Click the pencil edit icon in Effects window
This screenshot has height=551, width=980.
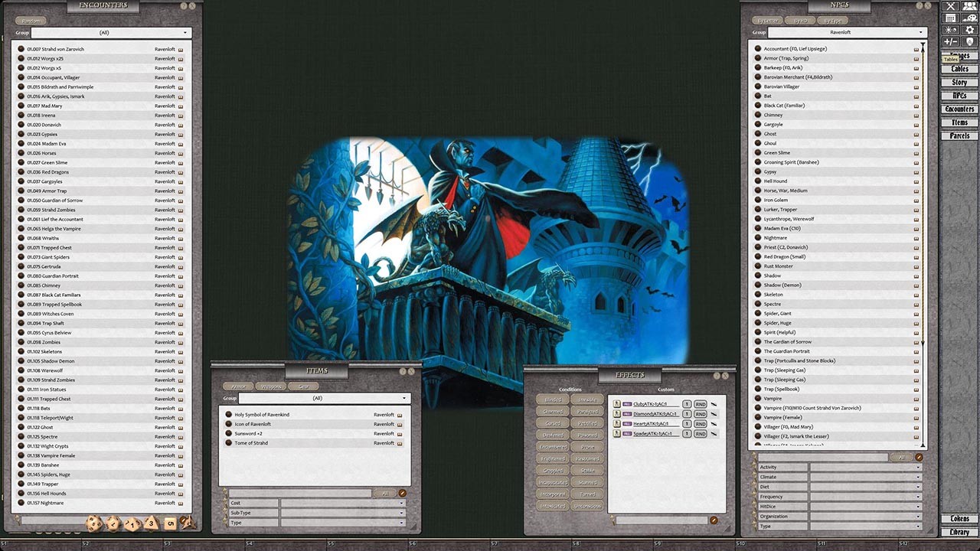coord(714,520)
